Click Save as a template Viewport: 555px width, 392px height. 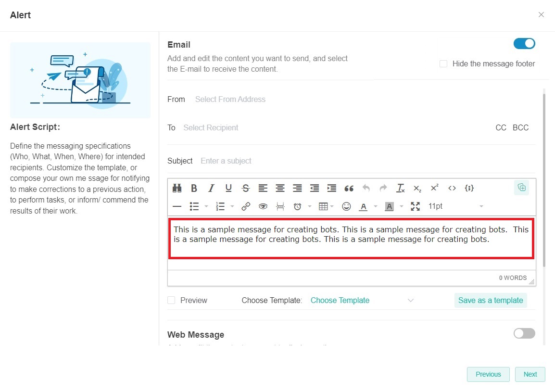pos(490,300)
